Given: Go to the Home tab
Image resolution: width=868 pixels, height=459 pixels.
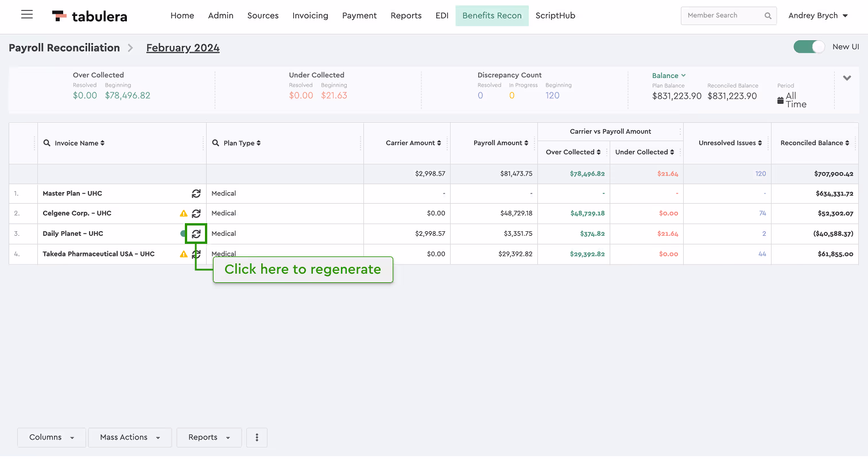Looking at the screenshot, I should (x=182, y=15).
